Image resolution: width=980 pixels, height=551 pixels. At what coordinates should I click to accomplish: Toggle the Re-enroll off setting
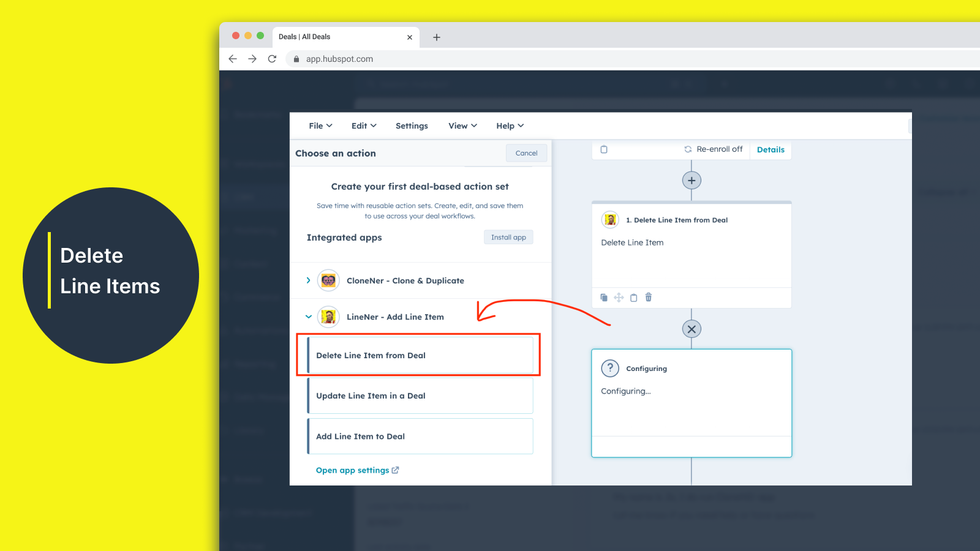point(714,149)
